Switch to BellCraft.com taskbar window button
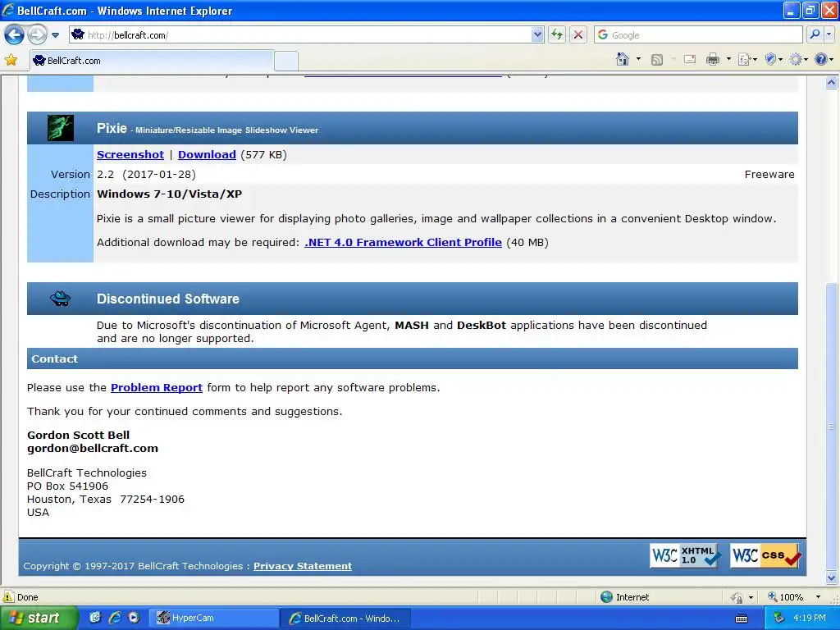 [345, 619]
